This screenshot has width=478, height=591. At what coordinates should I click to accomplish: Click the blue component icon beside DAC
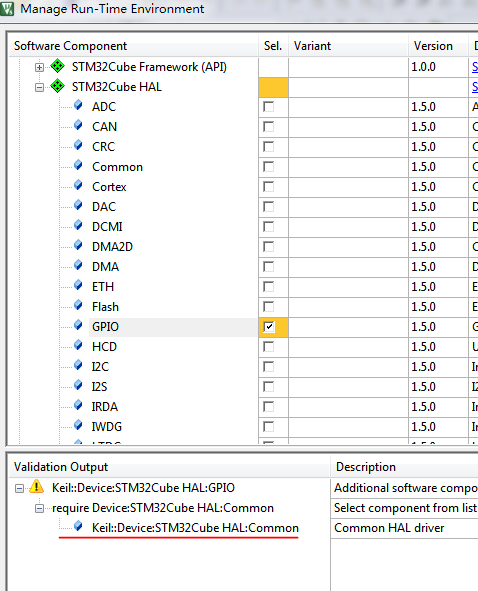click(x=78, y=205)
